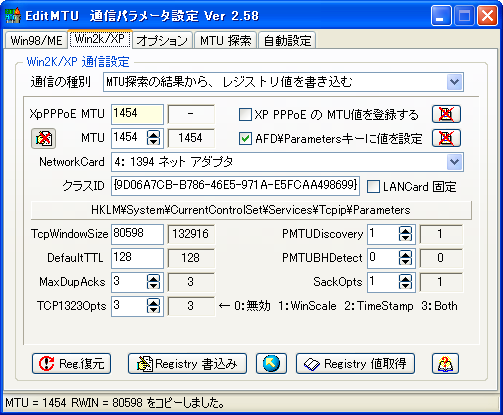The width and height of the screenshot is (503, 415).
Task: Click the current TcpWindowSize value 132916
Action: tap(191, 234)
